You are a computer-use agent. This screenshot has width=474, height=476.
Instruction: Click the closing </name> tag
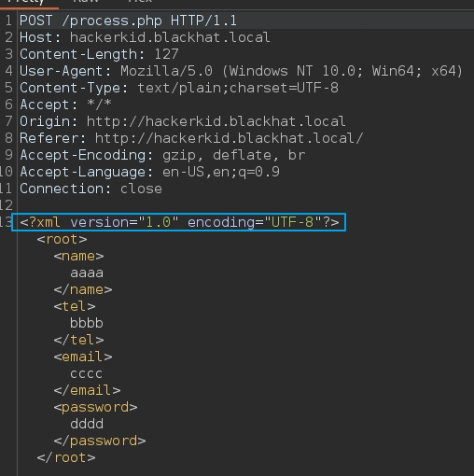tap(83, 289)
